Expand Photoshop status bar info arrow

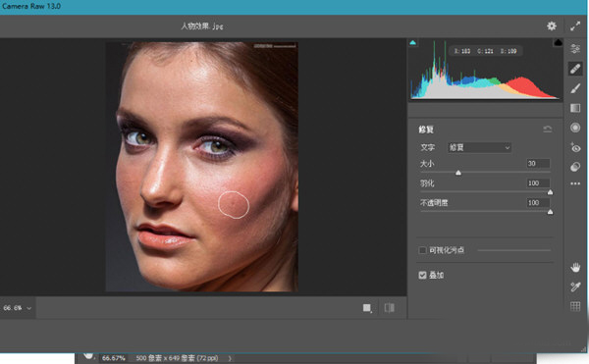[230, 358]
